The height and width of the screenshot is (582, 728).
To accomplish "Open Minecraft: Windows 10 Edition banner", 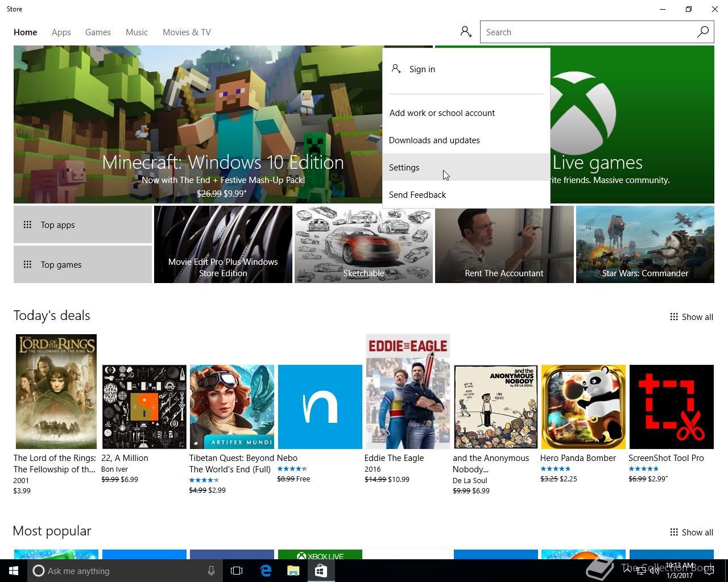I will click(198, 124).
